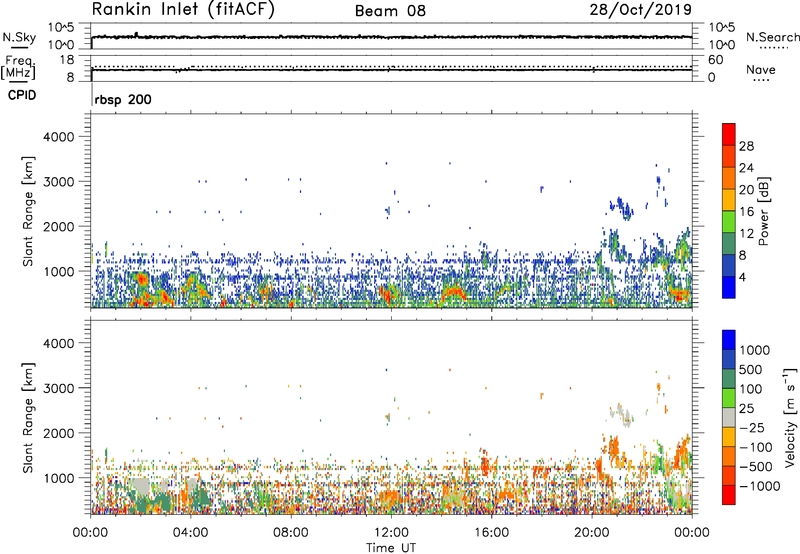Image resolution: width=800 pixels, height=554 pixels.
Task: Click the "16:00" time axis label
Action: 491,533
